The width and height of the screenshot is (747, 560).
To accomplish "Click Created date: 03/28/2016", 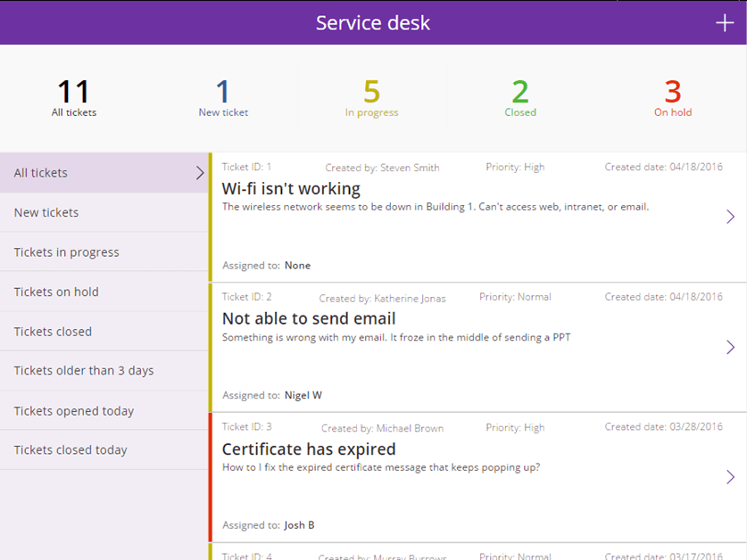I will click(x=664, y=426).
